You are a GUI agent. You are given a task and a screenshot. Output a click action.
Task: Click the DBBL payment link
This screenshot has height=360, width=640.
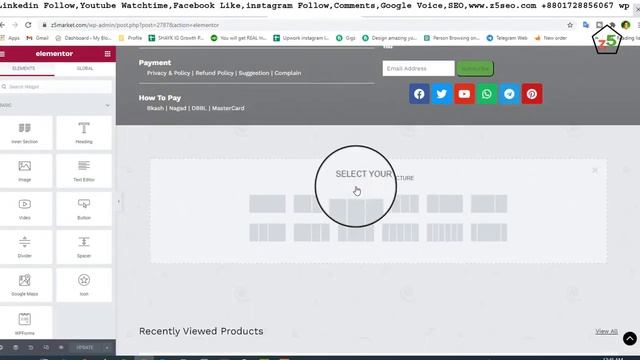pyautogui.click(x=199, y=108)
